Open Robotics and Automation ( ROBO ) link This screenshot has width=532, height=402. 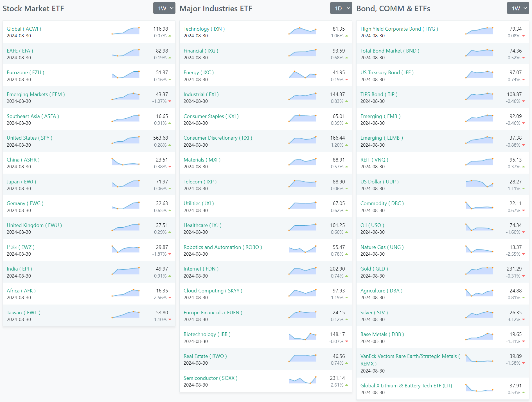point(223,247)
